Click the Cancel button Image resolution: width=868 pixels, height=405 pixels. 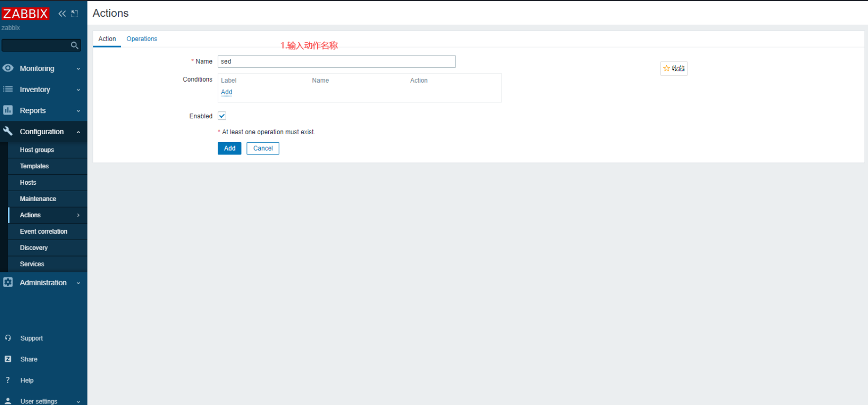(x=263, y=149)
